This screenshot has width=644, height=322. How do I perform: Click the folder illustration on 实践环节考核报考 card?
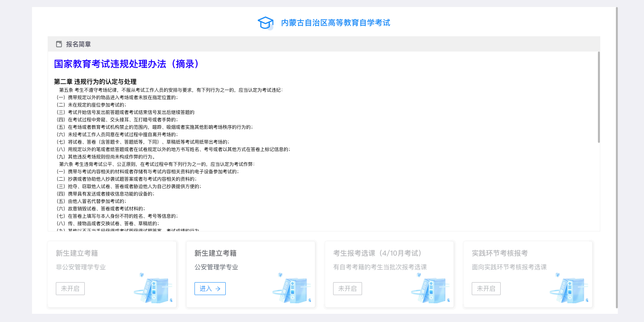(x=570, y=289)
